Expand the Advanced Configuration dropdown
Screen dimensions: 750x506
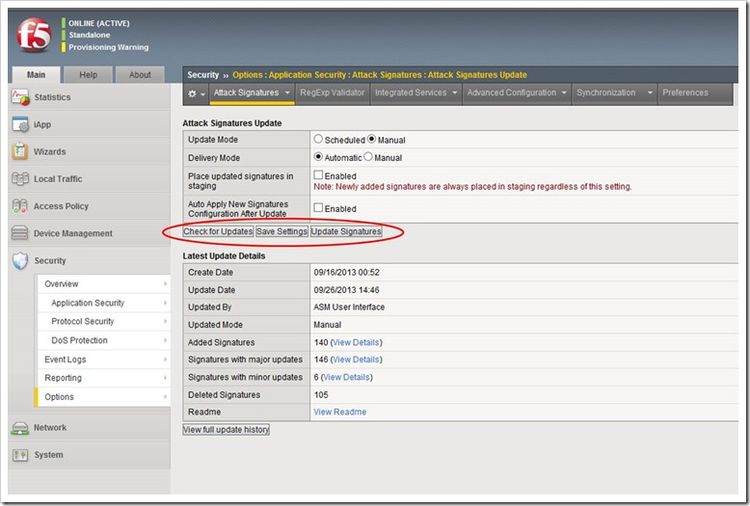pyautogui.click(x=517, y=93)
